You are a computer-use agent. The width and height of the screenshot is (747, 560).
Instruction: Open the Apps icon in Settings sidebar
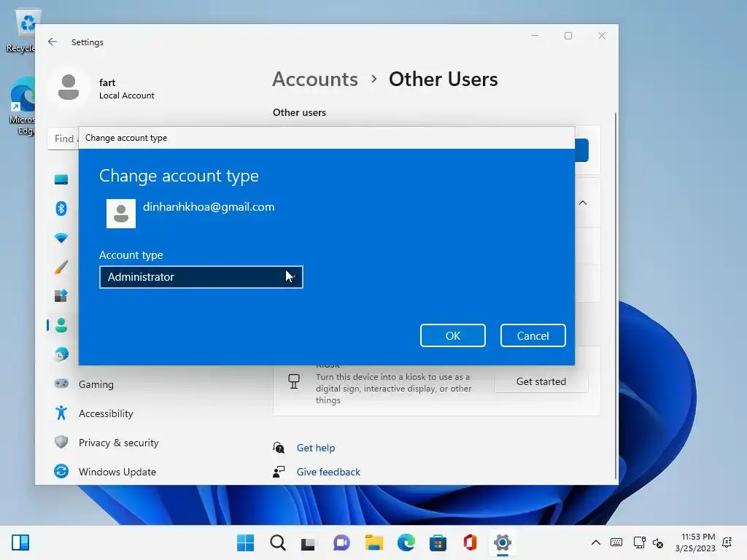(x=61, y=296)
